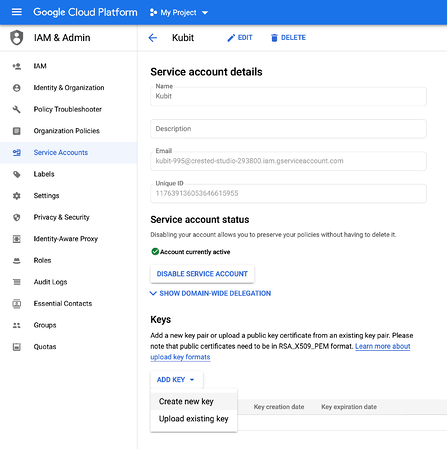Click the Labels tag icon
This screenshot has width=447, height=449.
coord(17,174)
